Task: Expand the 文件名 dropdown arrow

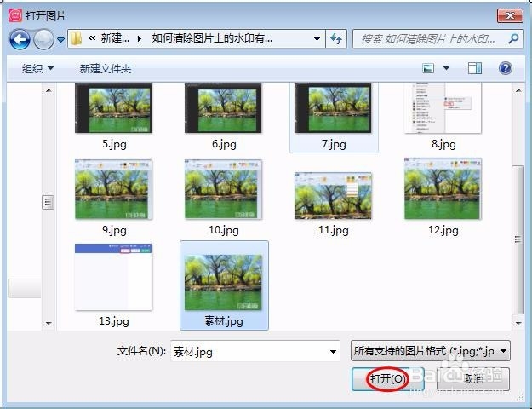Action: coord(333,351)
